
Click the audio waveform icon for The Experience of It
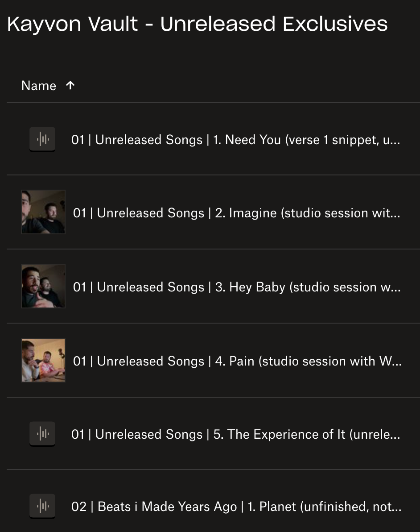tap(42, 433)
